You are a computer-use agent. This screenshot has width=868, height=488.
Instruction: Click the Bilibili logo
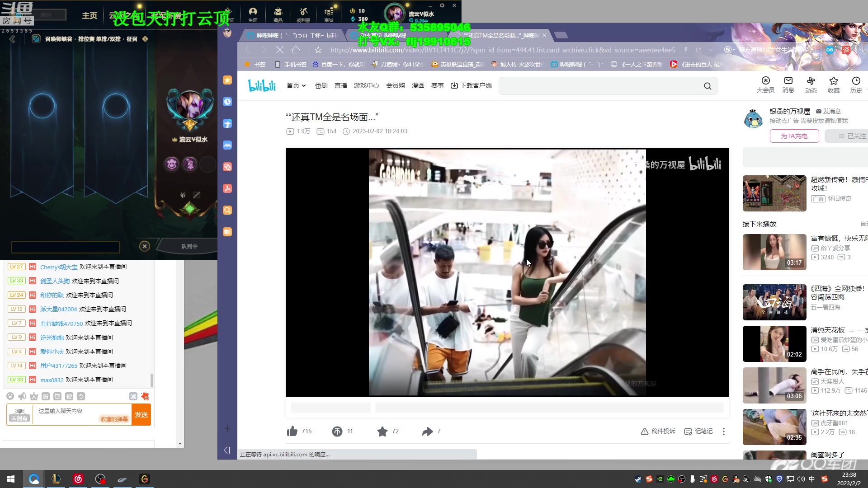coord(262,85)
